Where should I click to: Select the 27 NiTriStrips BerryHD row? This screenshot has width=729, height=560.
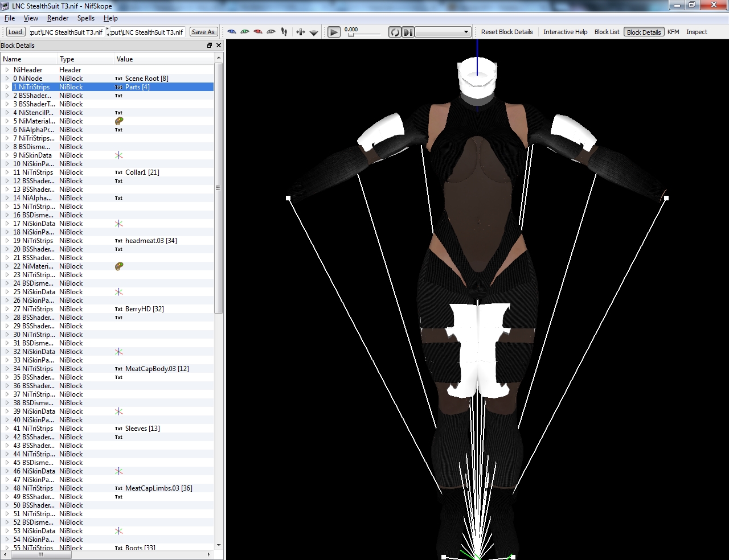coord(34,309)
